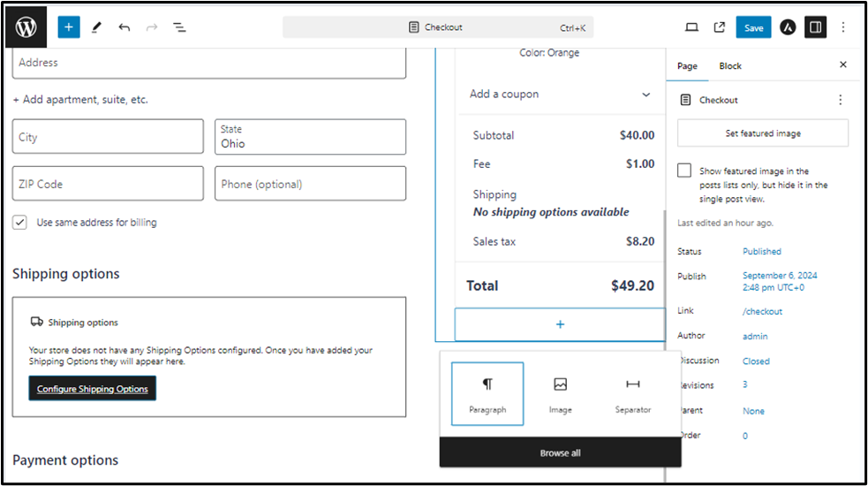Image resolution: width=868 pixels, height=486 pixels.
Task: Choose the Paragraph block in inserter
Action: pos(487,393)
